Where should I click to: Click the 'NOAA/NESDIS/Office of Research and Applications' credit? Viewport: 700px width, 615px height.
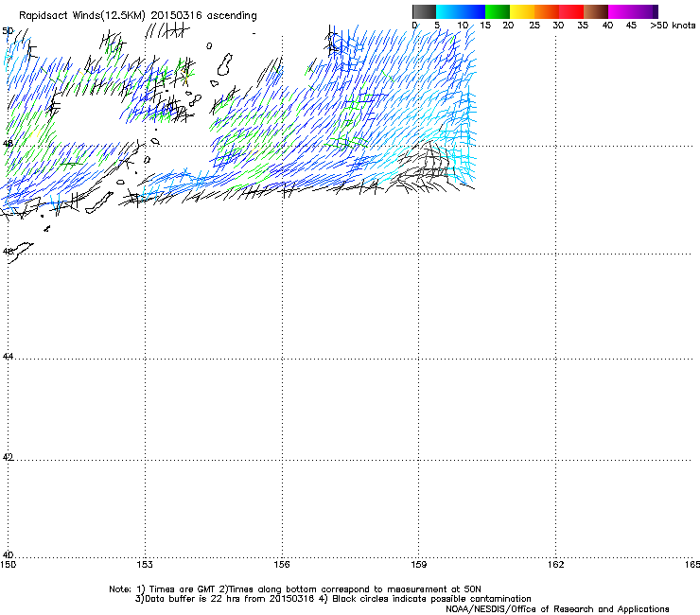(x=557, y=609)
